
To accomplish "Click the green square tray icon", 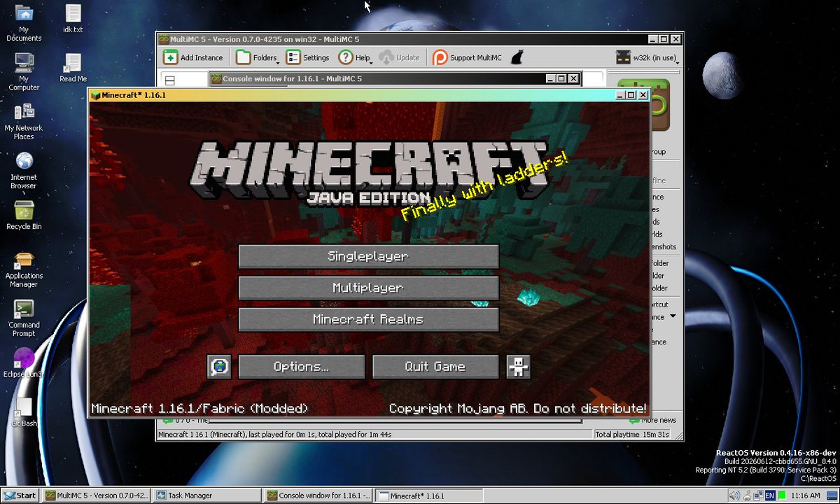I will 782,496.
